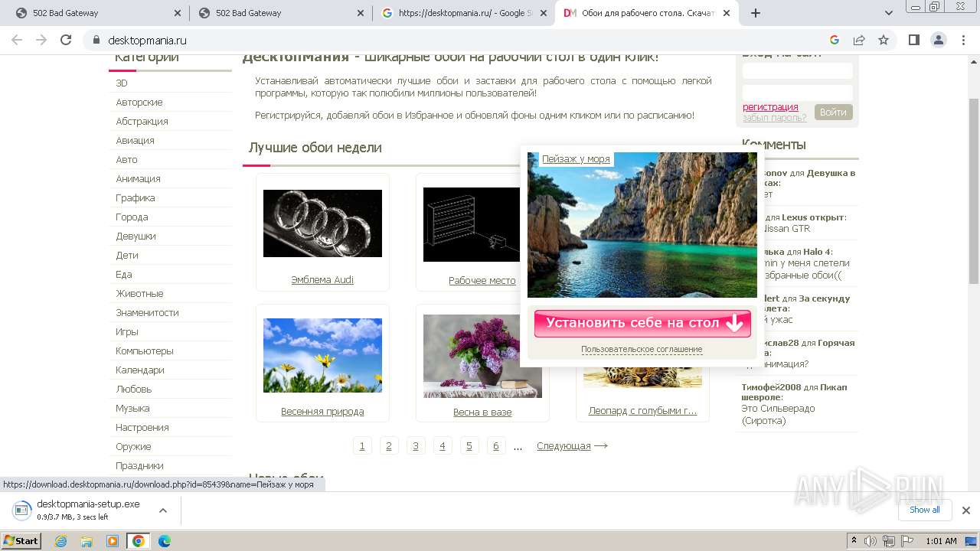The image size is (980, 551).
Task: Open Microsoft Edge from the taskbar
Action: tap(164, 541)
